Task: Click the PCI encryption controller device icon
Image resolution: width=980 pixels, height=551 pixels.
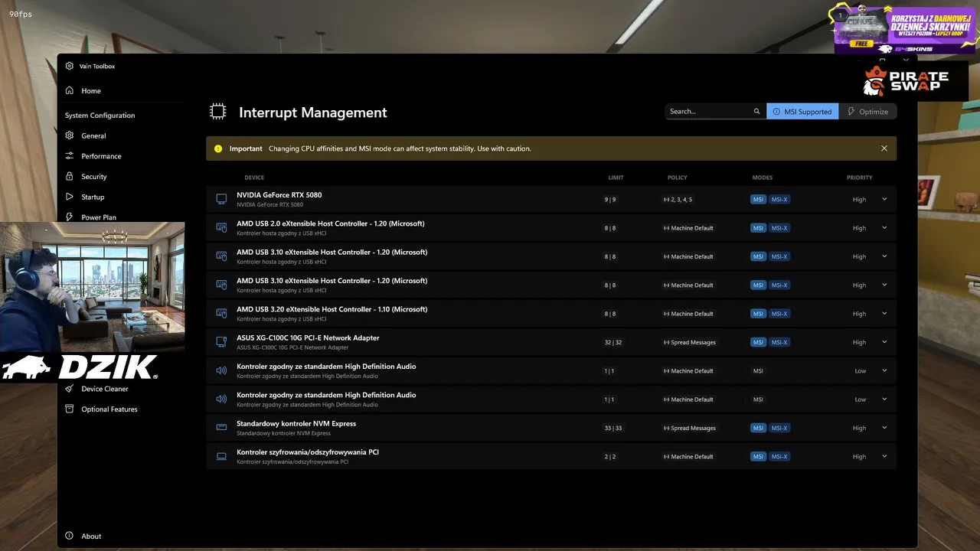Action: 221,456
